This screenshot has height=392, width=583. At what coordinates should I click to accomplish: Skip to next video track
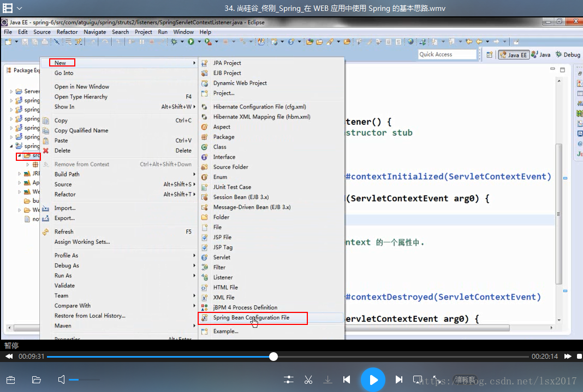399,379
